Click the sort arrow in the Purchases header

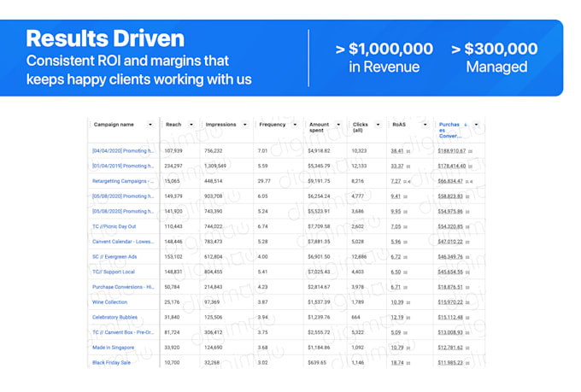[466, 125]
